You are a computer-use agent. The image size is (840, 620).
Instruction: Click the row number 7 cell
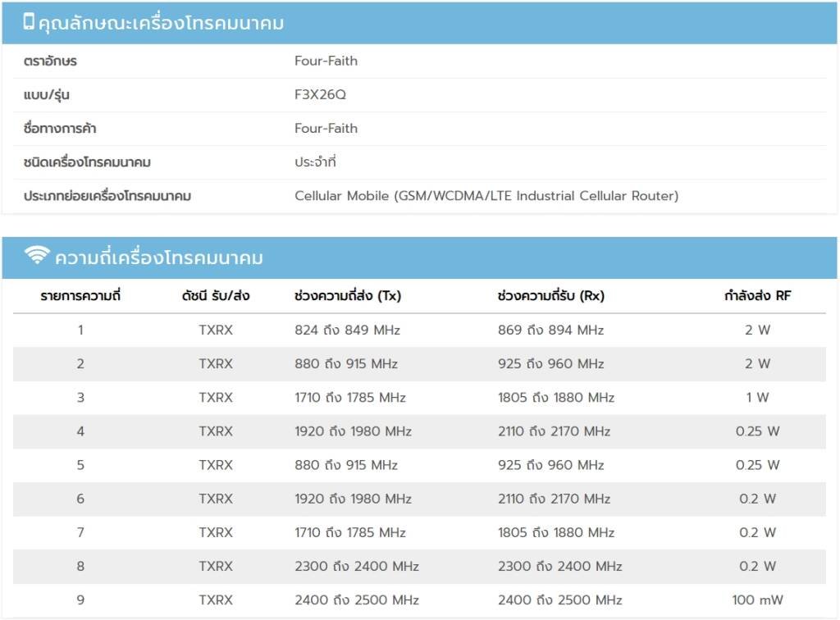tap(80, 532)
